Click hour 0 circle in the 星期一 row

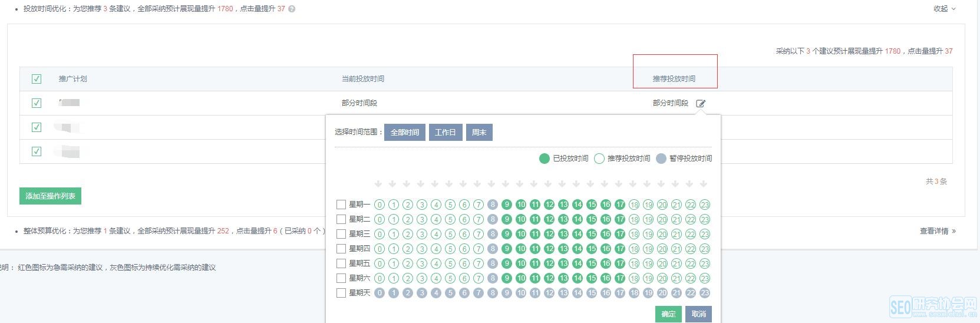[x=380, y=205]
